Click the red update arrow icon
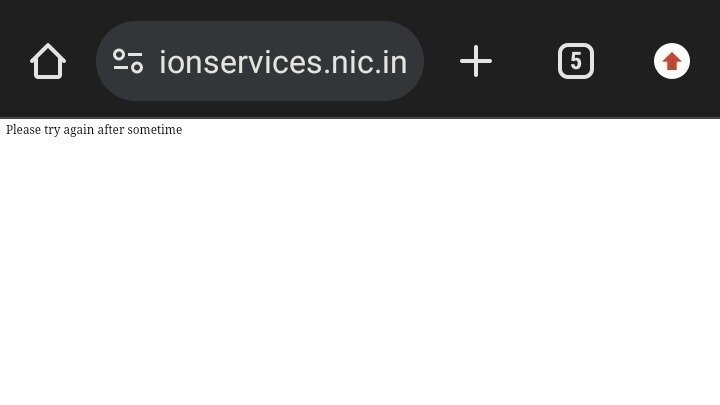The height and width of the screenshot is (405, 720). [x=672, y=62]
